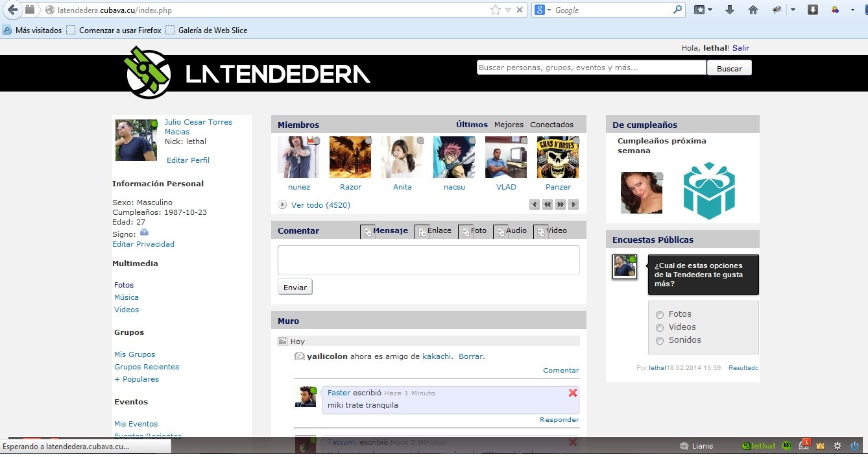Click Editar Perfil link
Viewport: 868px width, 457px height.
point(188,160)
